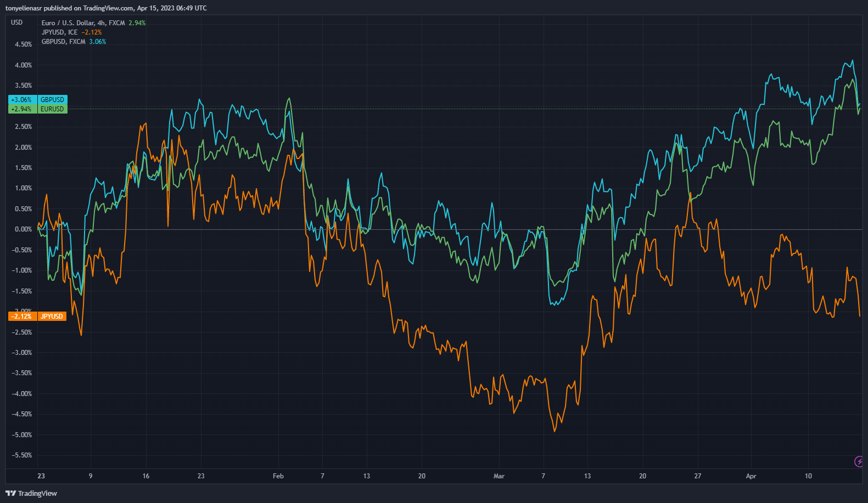
Task: Click the -1.50% price axis tick
Action: pos(22,291)
